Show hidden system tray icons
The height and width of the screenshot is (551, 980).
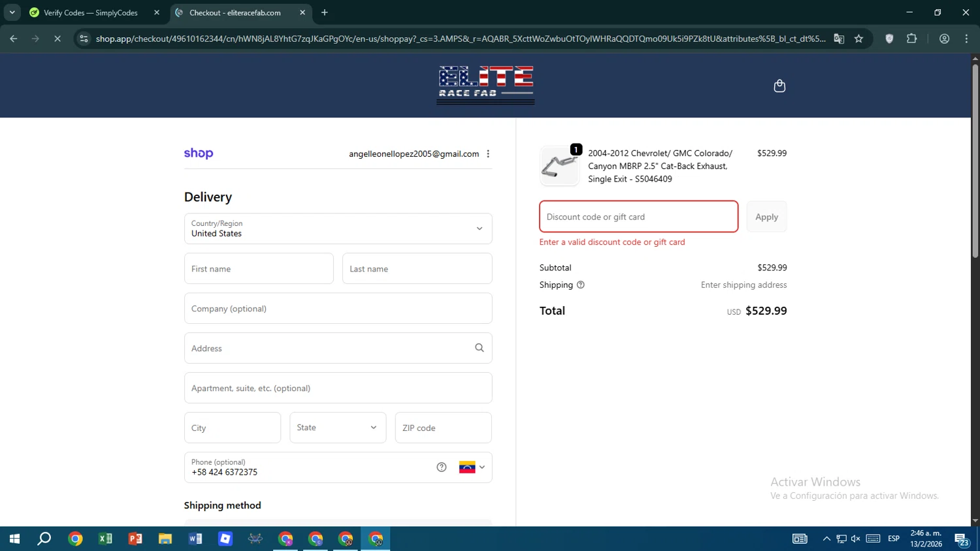[826, 539]
